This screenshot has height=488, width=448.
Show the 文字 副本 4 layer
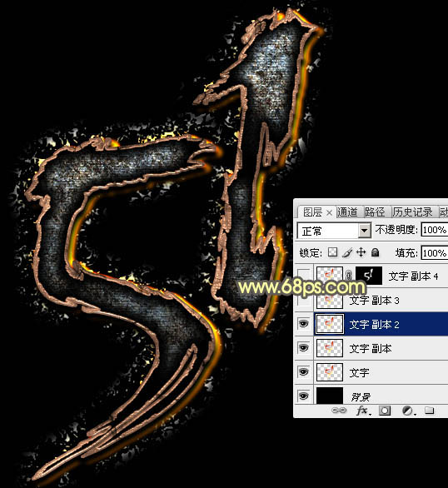tap(304, 276)
